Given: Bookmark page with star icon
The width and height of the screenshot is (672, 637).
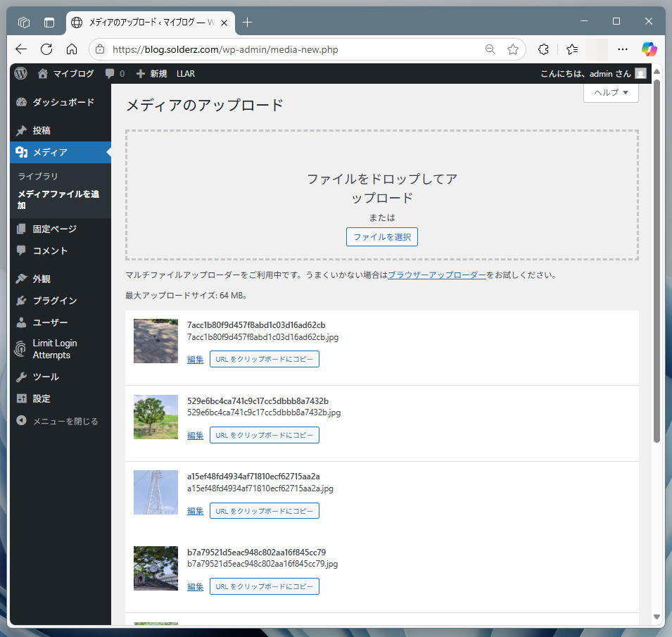Looking at the screenshot, I should 513,49.
